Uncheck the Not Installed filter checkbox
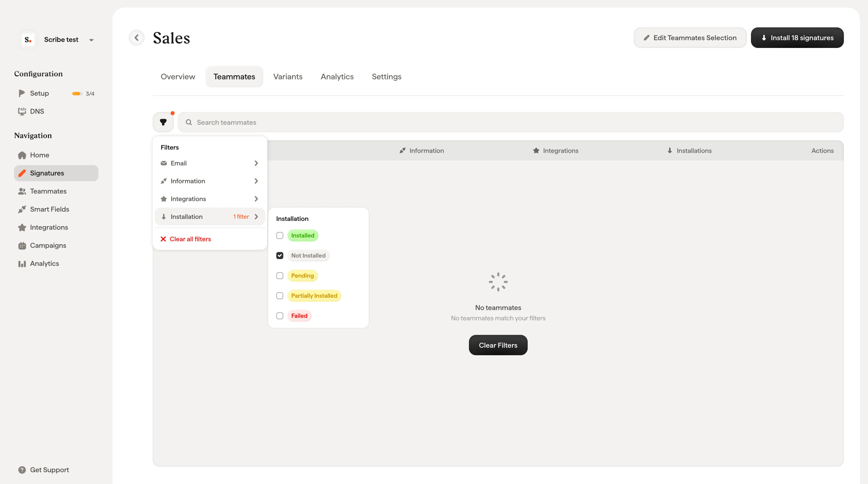868x484 pixels. pyautogui.click(x=280, y=256)
